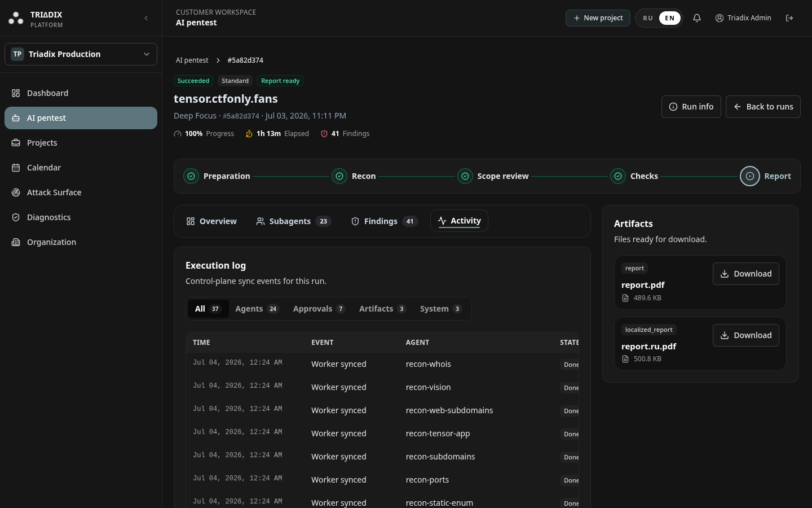Screen dimensions: 812x508
Task: Open the Triadix Production workspace dropdown
Action: coord(81,54)
